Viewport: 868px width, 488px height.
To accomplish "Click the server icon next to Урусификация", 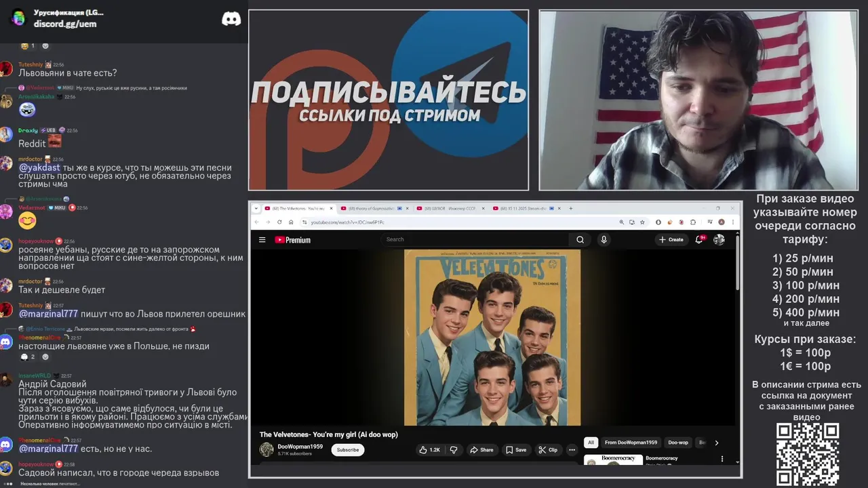I will (x=18, y=18).
